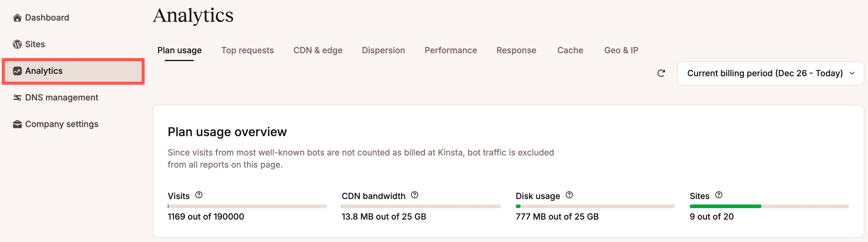Click the Disk usage help icon
Screen dimensions: 868x242
tap(569, 195)
